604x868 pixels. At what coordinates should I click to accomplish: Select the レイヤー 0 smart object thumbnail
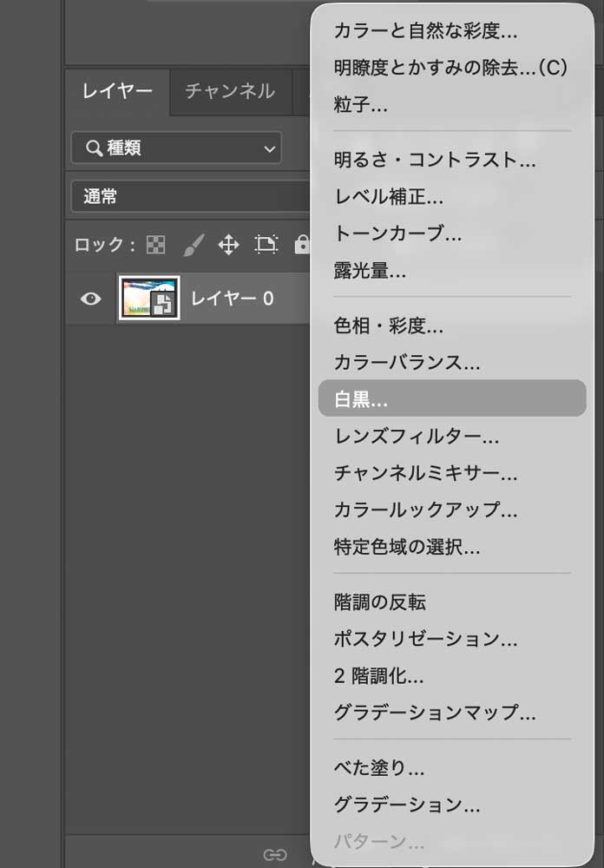149,298
